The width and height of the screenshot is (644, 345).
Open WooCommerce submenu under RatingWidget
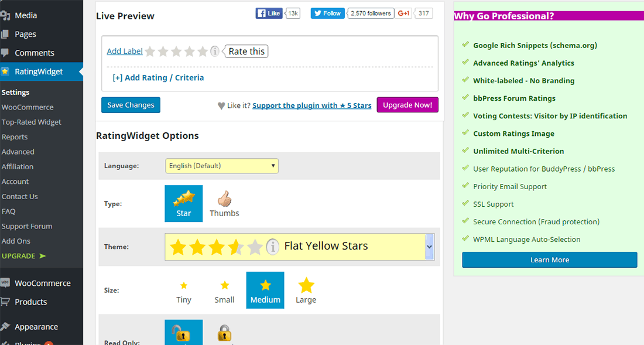[x=28, y=107]
